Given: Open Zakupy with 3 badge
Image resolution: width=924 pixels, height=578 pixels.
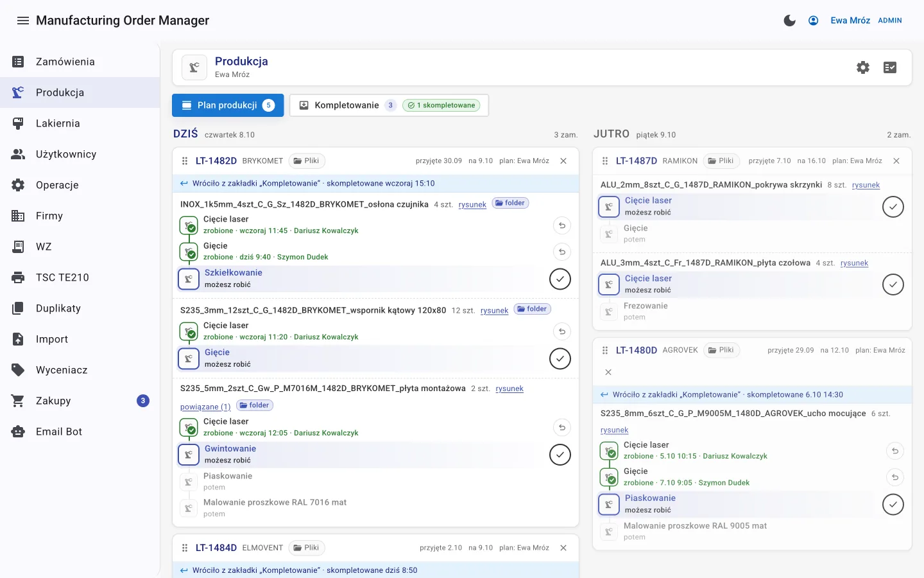Looking at the screenshot, I should click(80, 401).
